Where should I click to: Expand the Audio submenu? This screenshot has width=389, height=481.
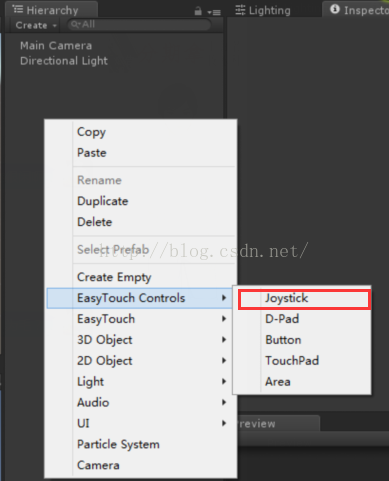pos(141,403)
